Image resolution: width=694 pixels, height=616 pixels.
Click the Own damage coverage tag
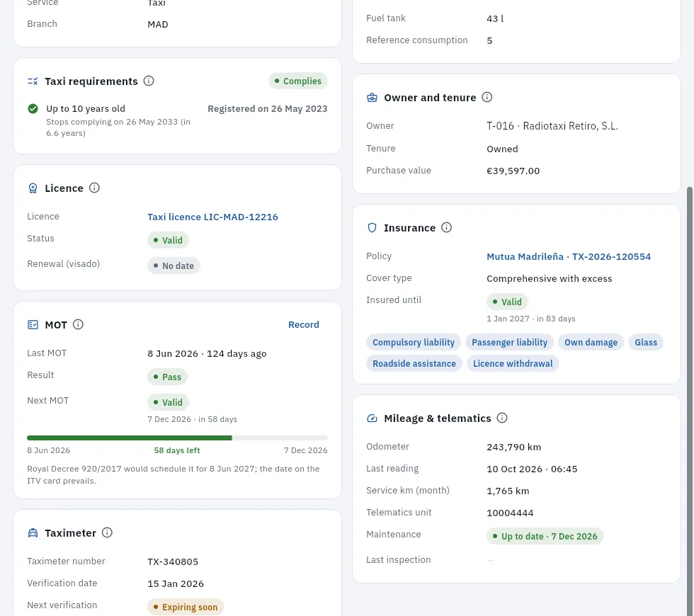click(591, 343)
